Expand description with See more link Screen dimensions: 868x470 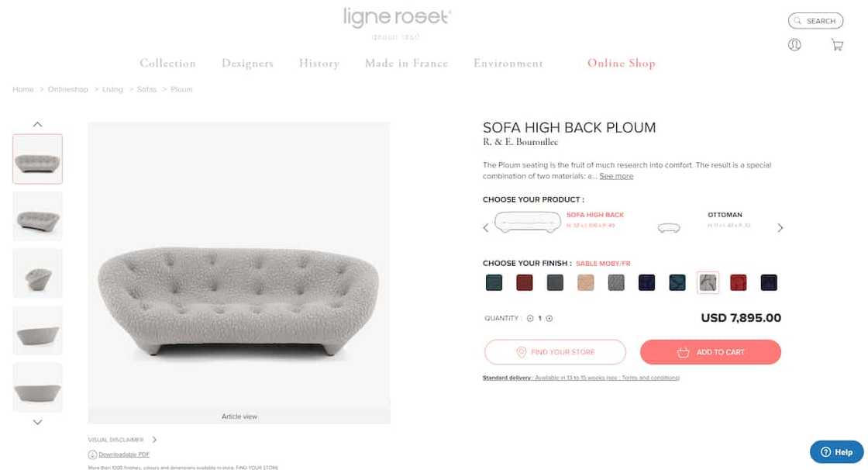pos(616,177)
